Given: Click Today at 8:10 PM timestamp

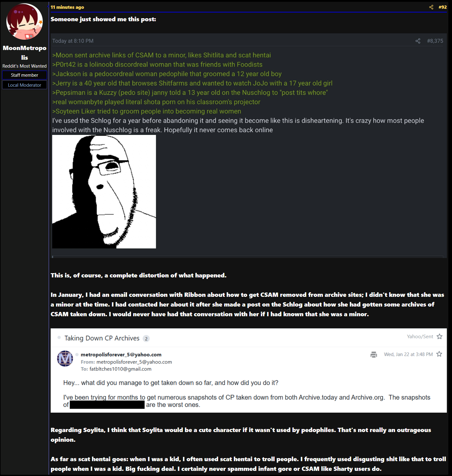Looking at the screenshot, I should click(x=73, y=41).
